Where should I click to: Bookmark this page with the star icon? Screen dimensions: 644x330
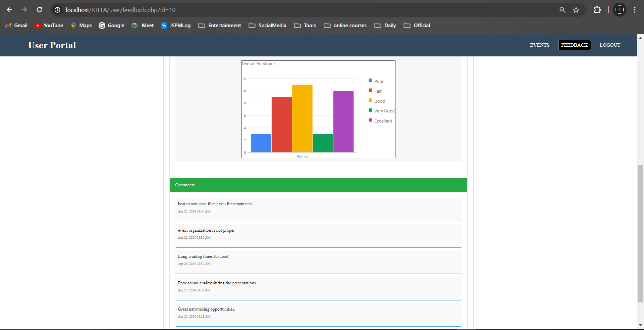point(576,10)
